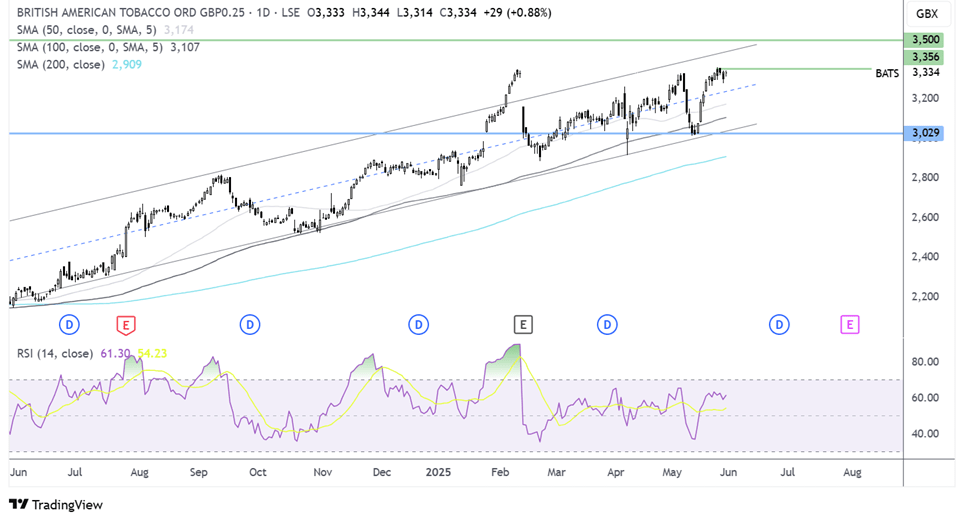The height and width of the screenshot is (522, 980).
Task: Click the red earnings E marker
Action: (x=126, y=325)
